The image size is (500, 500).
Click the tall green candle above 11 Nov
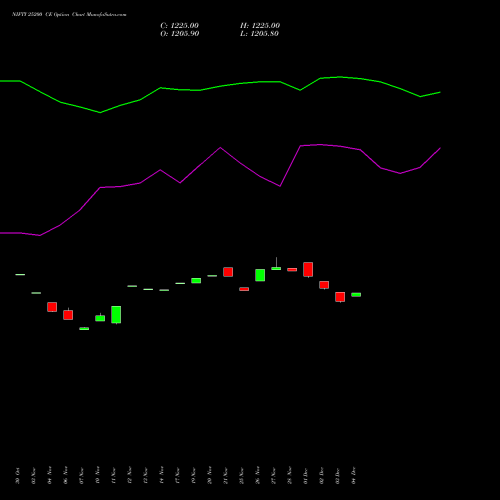pos(116,315)
